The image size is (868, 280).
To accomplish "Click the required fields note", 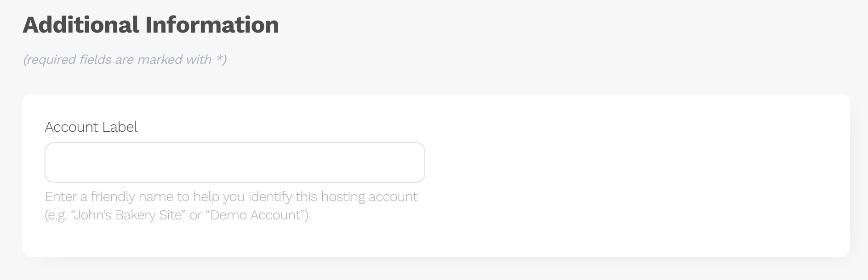I will tap(125, 60).
